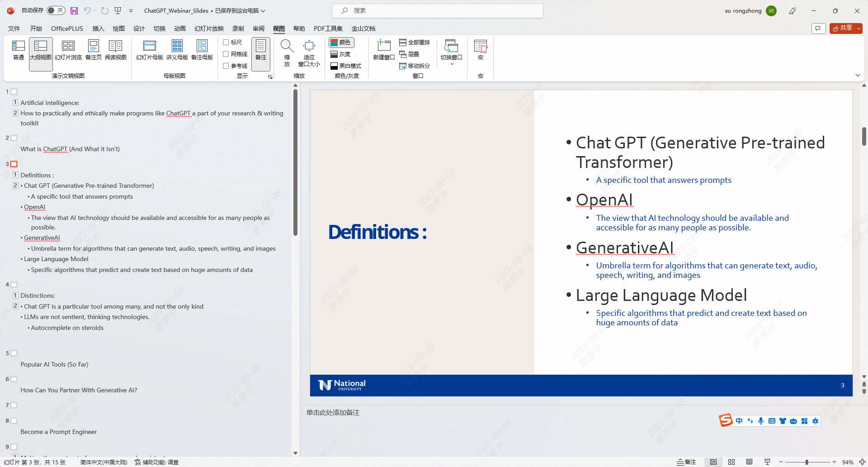Image resolution: width=868 pixels, height=467 pixels.
Task: Click language indicator 简体中文(中国大陆)
Action: tap(104, 462)
